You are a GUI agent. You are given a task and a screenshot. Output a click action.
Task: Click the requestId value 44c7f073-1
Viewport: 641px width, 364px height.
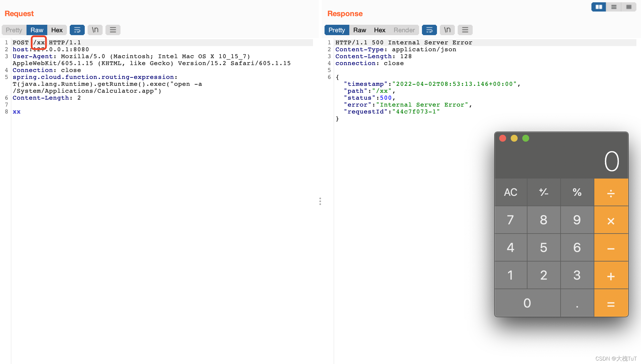coord(416,112)
